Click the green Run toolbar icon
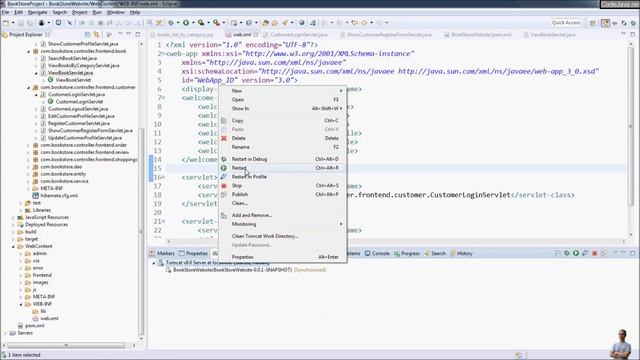 [x=186, y=23]
